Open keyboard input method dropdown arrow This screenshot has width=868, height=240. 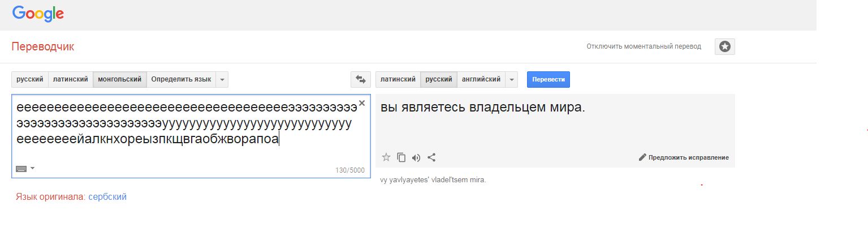[x=32, y=169]
